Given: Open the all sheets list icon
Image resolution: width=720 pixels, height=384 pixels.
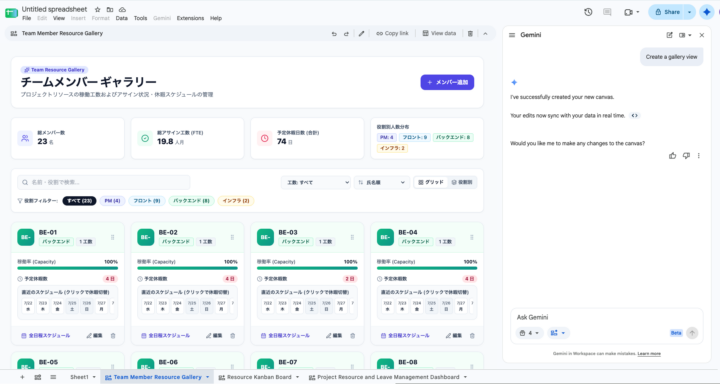Looking at the screenshot, I should pyautogui.click(x=53, y=377).
